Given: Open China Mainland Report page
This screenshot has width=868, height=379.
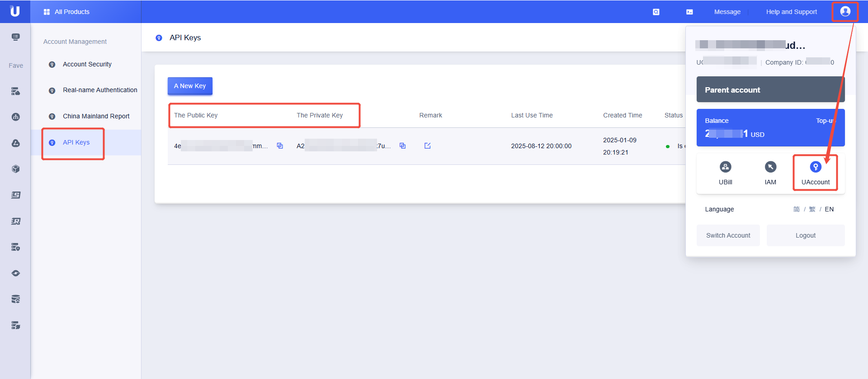Looking at the screenshot, I should click(x=96, y=116).
